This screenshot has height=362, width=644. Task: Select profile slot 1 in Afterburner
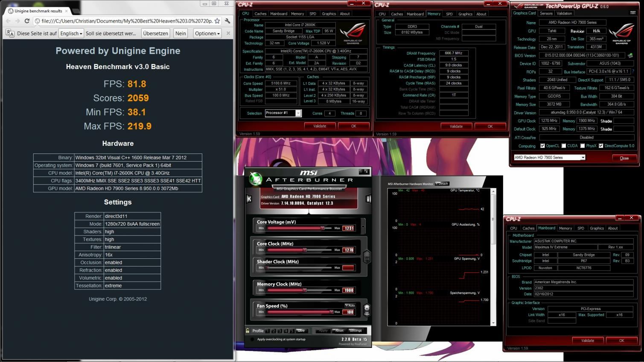[x=268, y=331]
